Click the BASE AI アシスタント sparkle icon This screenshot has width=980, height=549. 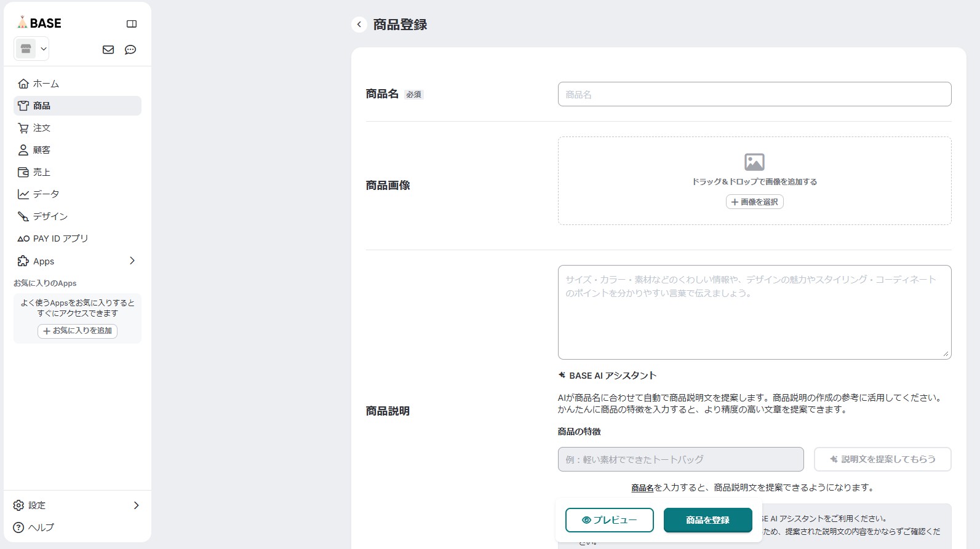click(562, 375)
